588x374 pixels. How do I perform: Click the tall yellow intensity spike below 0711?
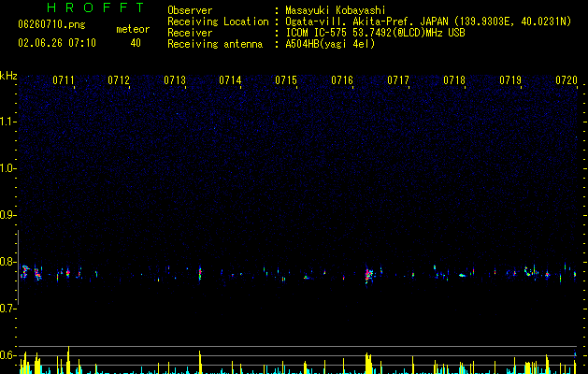[68, 360]
